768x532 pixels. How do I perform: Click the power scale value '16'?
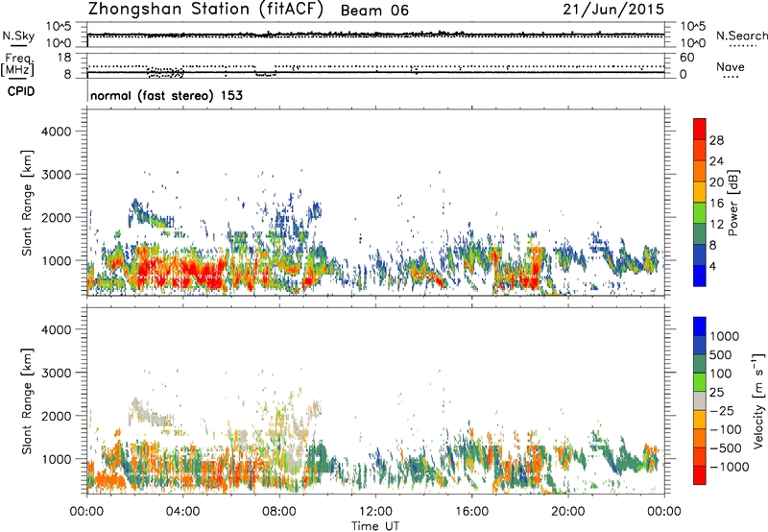[x=716, y=204]
